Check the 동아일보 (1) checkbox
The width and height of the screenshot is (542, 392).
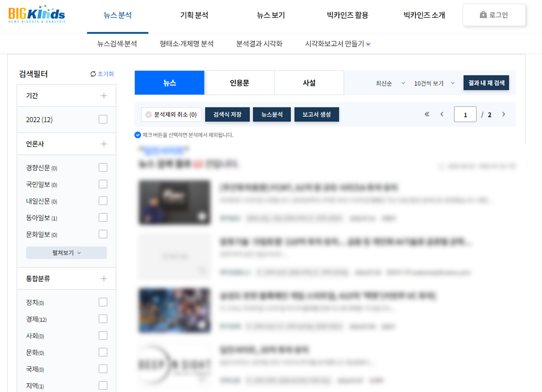point(103,218)
